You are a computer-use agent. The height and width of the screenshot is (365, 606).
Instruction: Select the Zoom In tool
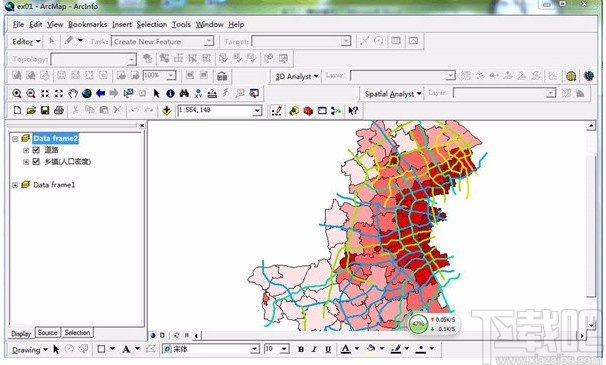pos(17,93)
